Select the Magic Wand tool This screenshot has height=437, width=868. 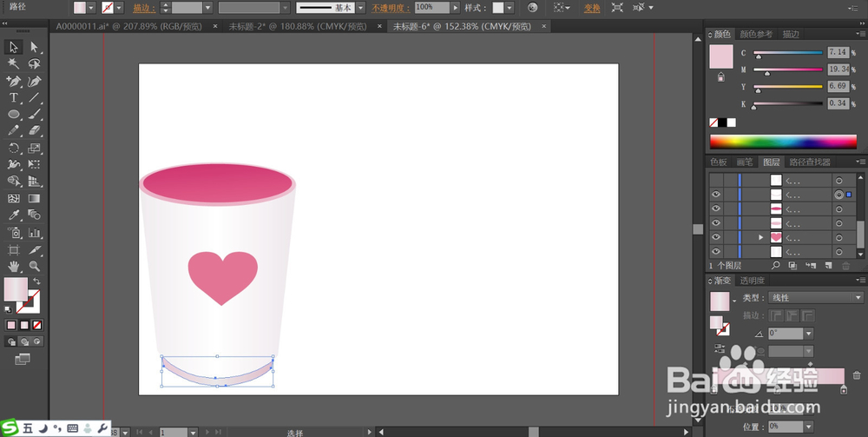14,64
